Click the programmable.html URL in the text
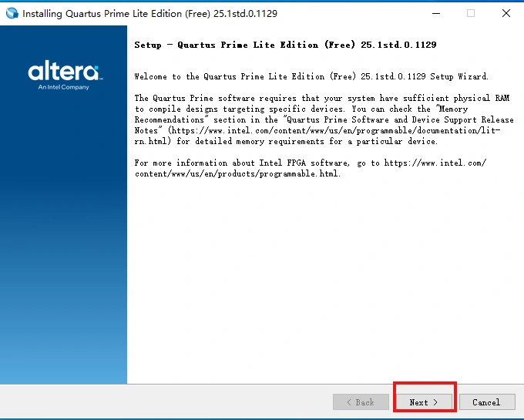Viewport: 524px width, 420px height. tap(237, 173)
